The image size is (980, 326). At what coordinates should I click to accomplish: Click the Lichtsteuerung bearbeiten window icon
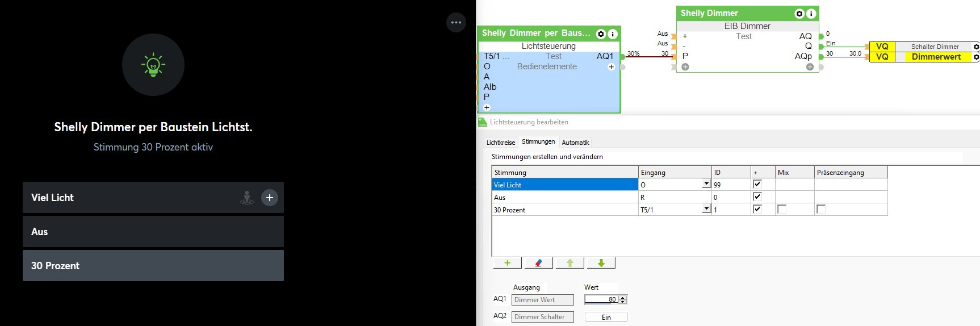483,122
